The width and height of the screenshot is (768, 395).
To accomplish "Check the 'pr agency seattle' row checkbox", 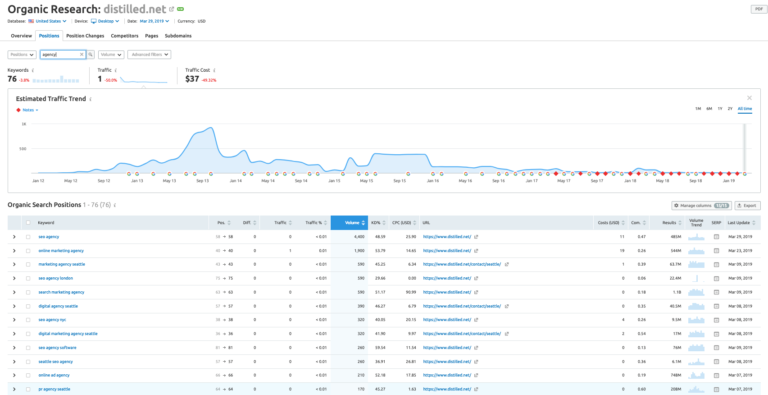I will pos(28,389).
